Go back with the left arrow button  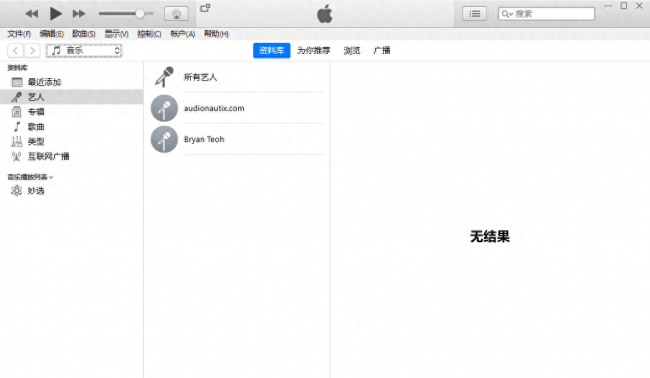coord(15,51)
